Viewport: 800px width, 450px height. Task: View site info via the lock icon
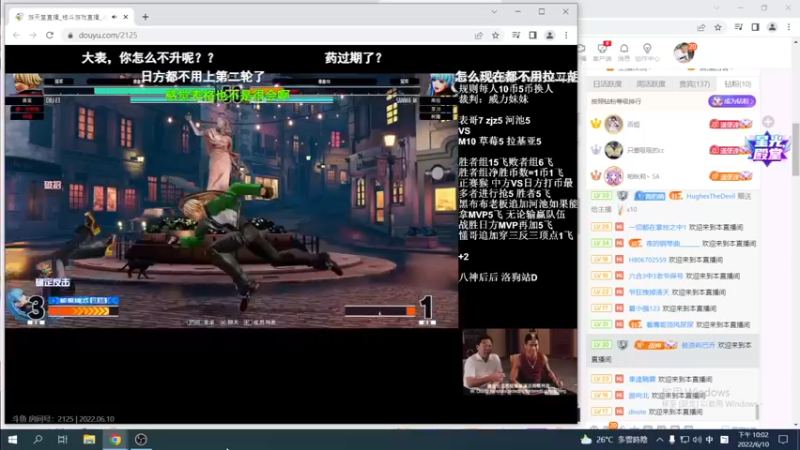pos(70,35)
